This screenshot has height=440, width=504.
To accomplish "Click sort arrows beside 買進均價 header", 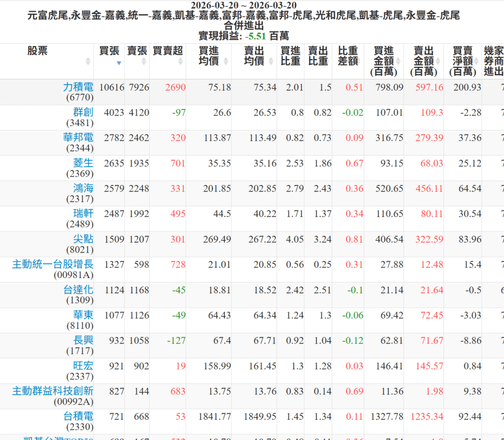I will (x=226, y=61).
